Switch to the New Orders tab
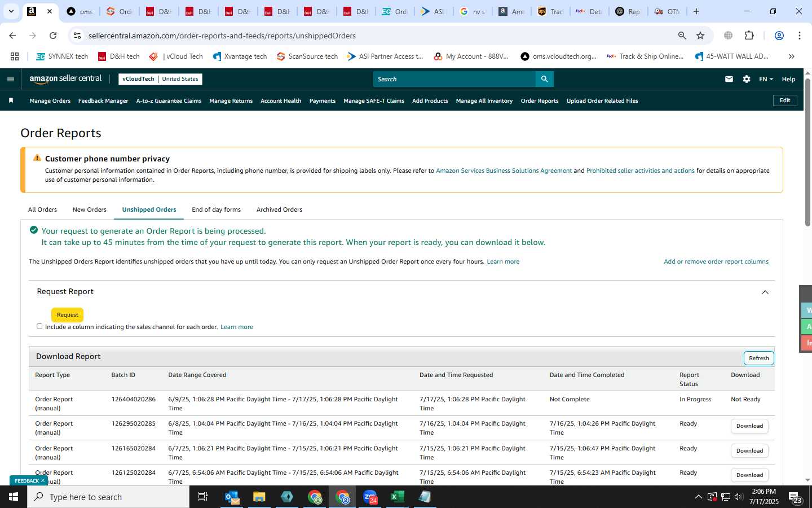 click(x=89, y=209)
